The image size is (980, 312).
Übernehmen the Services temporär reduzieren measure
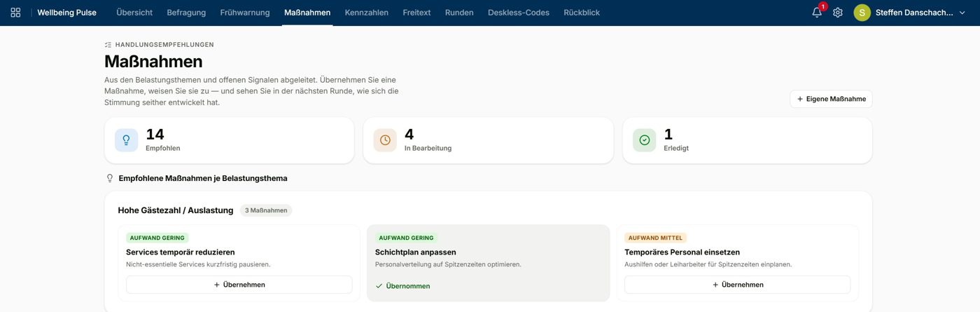click(x=239, y=285)
